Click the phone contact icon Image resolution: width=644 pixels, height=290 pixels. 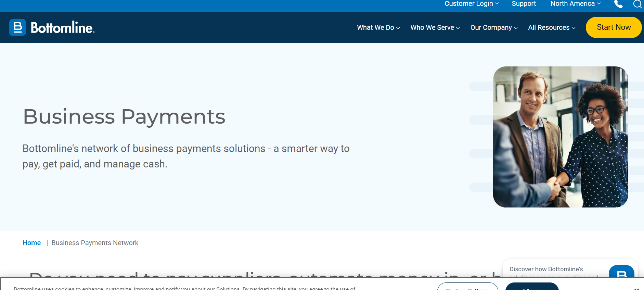(618, 4)
